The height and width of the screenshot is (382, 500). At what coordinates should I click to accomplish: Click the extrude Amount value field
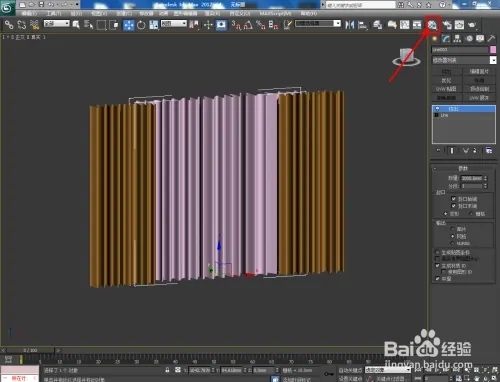coord(471,178)
